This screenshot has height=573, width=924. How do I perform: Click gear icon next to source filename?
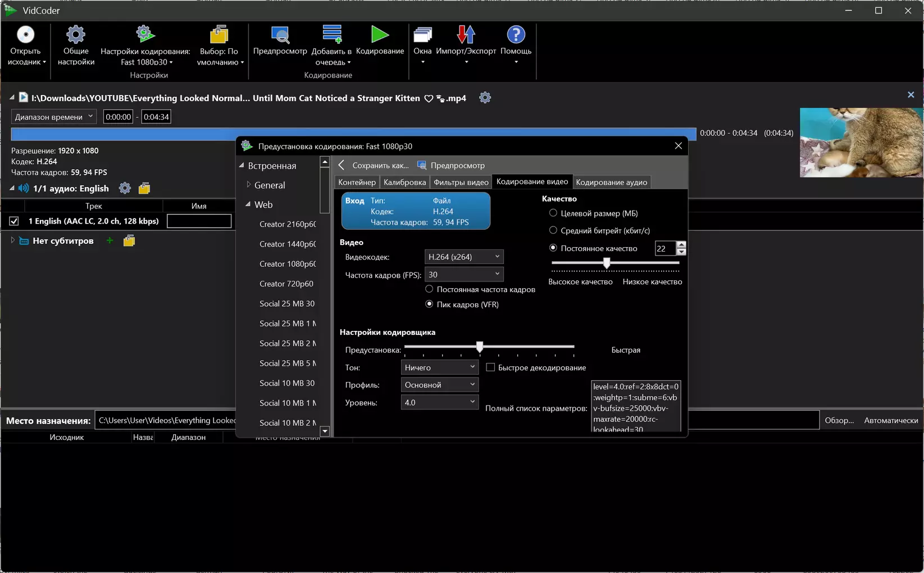(x=485, y=98)
